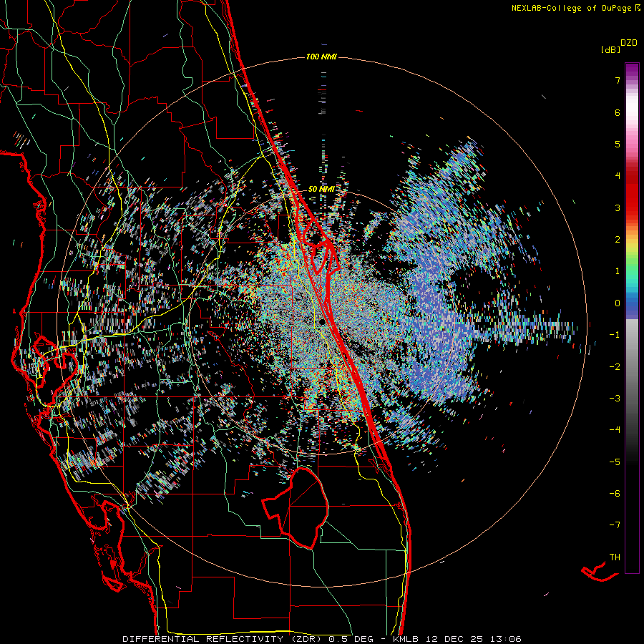Click the 1 value on color scale
This screenshot has width=644, height=644.
(x=618, y=271)
